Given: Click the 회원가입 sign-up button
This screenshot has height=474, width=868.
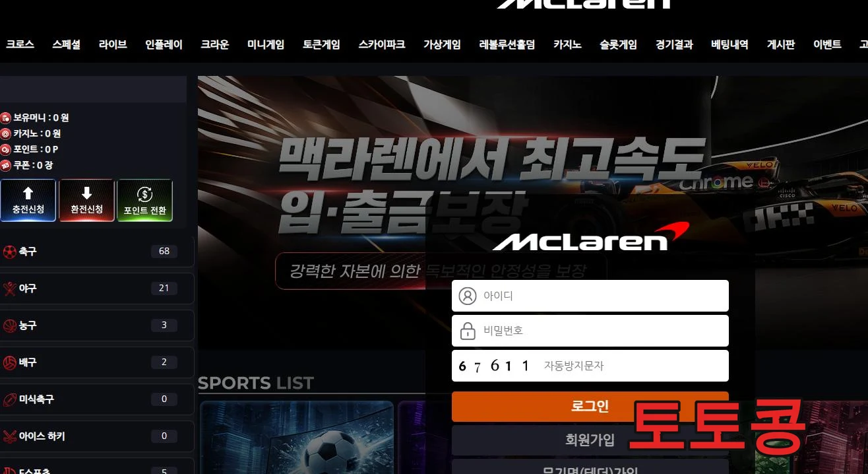Looking at the screenshot, I should tap(590, 440).
